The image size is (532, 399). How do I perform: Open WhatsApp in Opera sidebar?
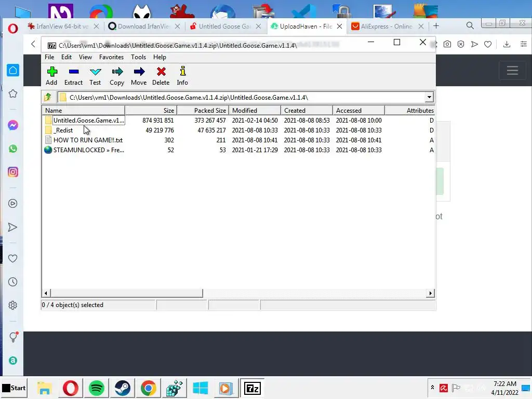click(x=13, y=149)
